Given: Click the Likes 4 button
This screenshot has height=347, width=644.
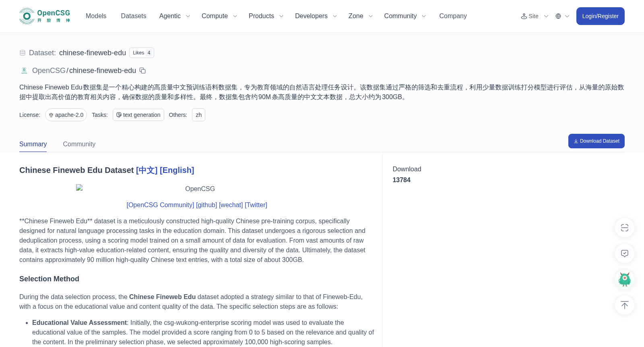Looking at the screenshot, I should [x=142, y=53].
